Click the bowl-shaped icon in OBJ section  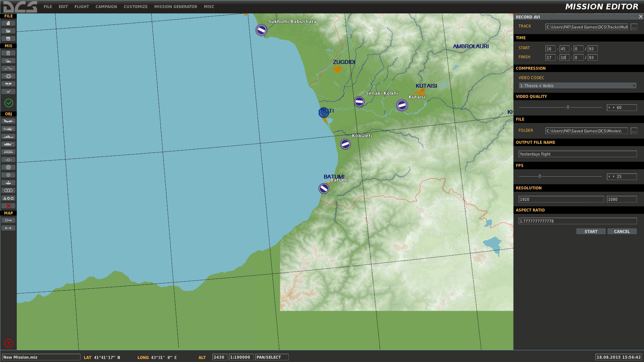pos(8,183)
